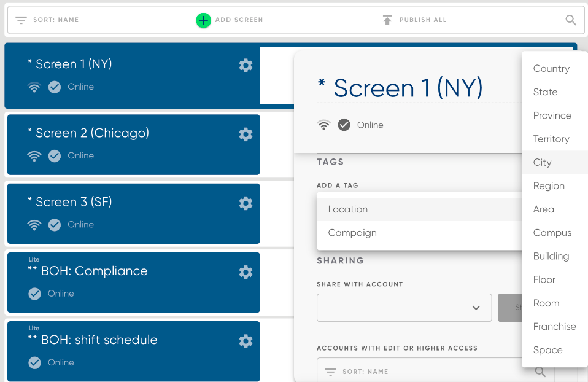This screenshot has height=382, width=588.
Task: Choose Campus from location submenu
Action: coord(555,233)
